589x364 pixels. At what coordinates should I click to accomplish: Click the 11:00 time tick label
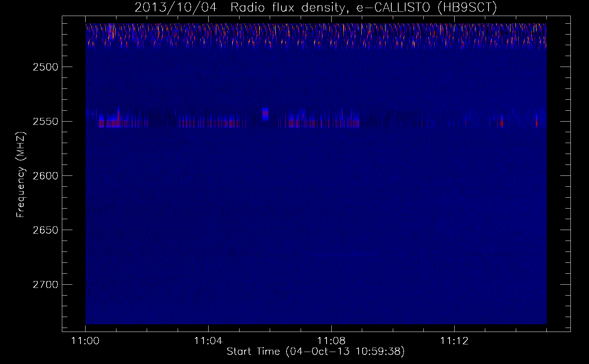point(85,341)
